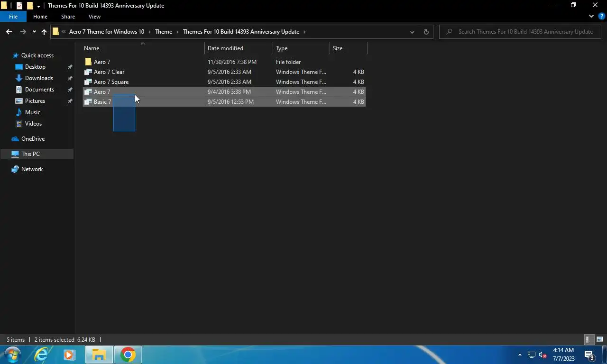Open the Explorer Help icon
Screen dimensions: 607x364
602,16
